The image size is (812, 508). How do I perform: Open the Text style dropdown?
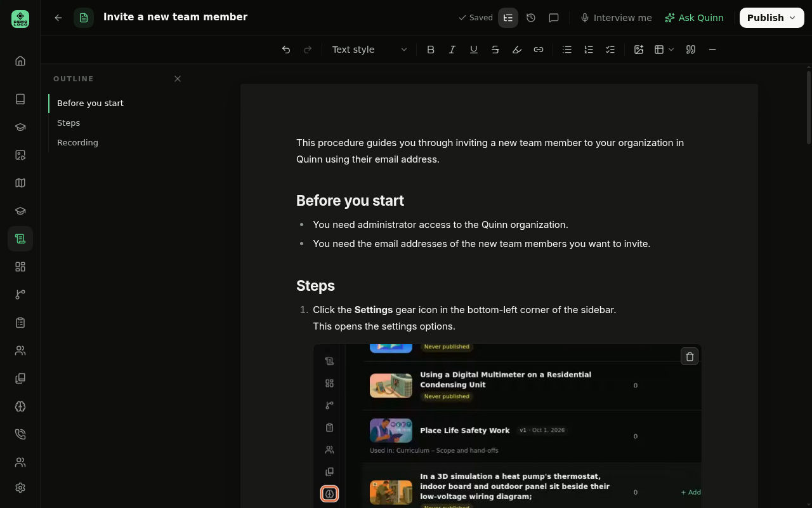click(x=369, y=50)
